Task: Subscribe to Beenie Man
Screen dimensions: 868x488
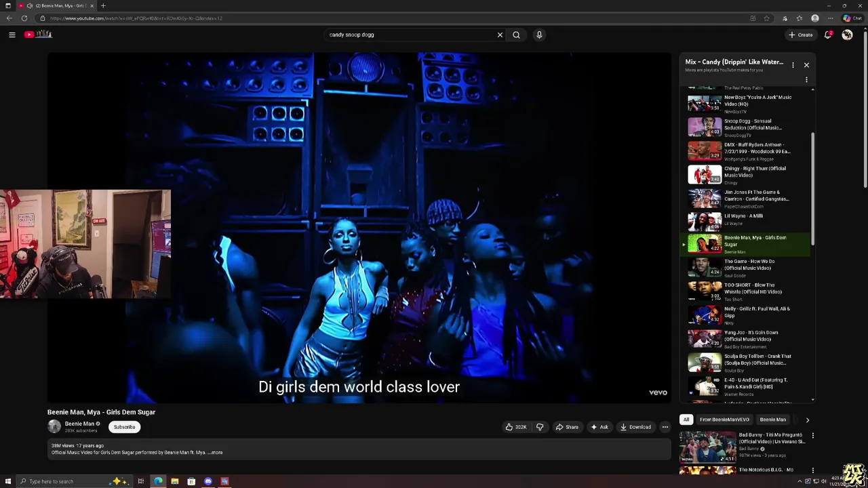Action: [x=124, y=427]
